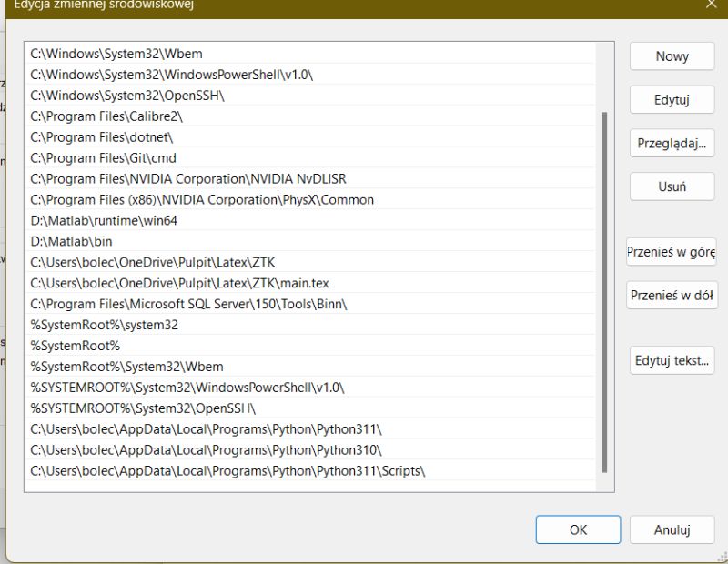Click the path list vertical scrollbar
Viewport: 728px width, 564px height.
click(x=604, y=292)
